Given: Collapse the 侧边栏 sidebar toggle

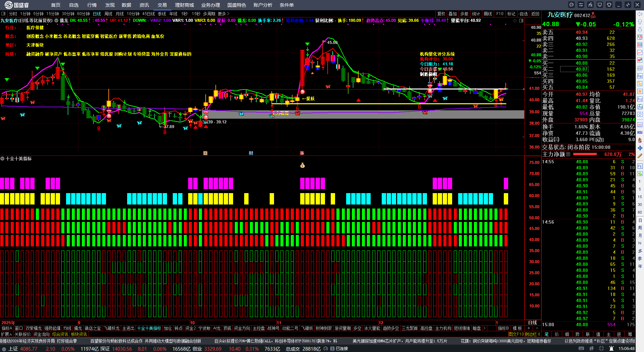Looking at the screenshot, I should click(x=532, y=334).
